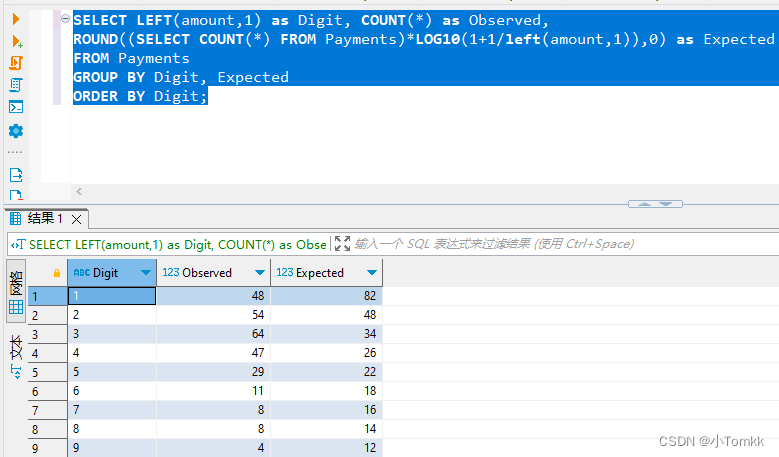Open the settings gear in the editor sidebar
Image resolution: width=779 pixels, height=457 pixels.
click(16, 131)
